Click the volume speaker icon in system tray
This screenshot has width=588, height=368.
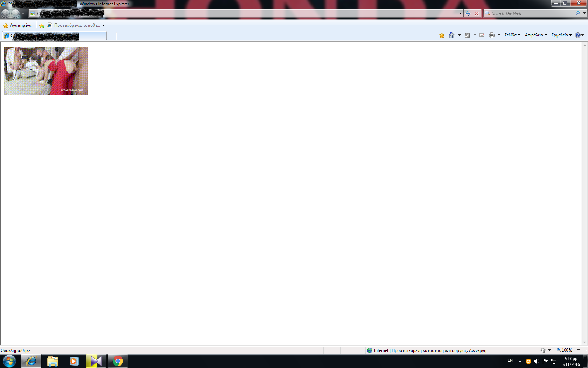(537, 361)
